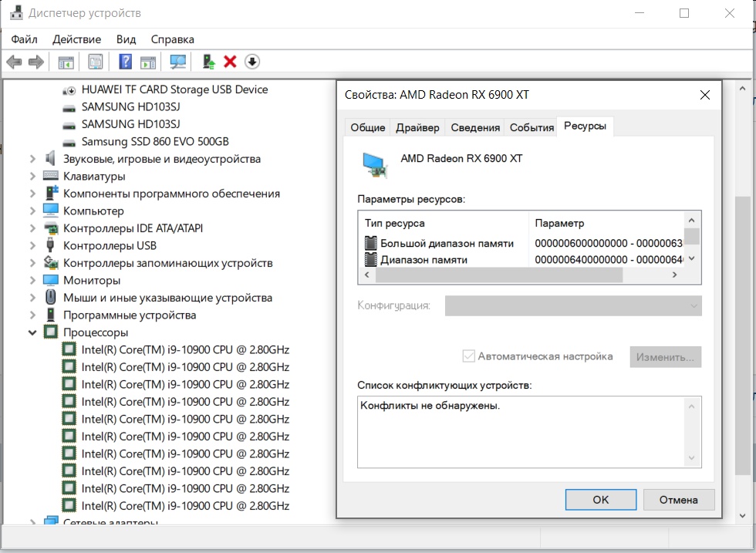
Task: Click the Back arrow toolbar icon
Action: coord(14,62)
